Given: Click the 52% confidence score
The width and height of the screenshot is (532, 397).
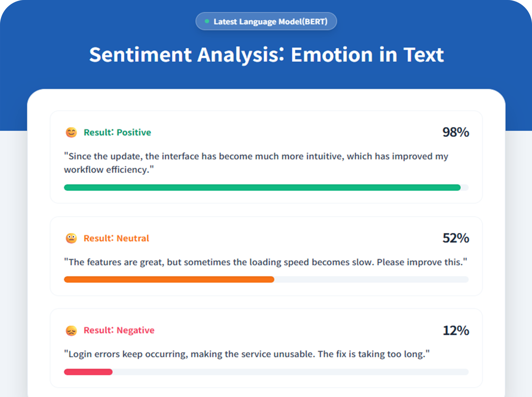Looking at the screenshot, I should pos(456,238).
